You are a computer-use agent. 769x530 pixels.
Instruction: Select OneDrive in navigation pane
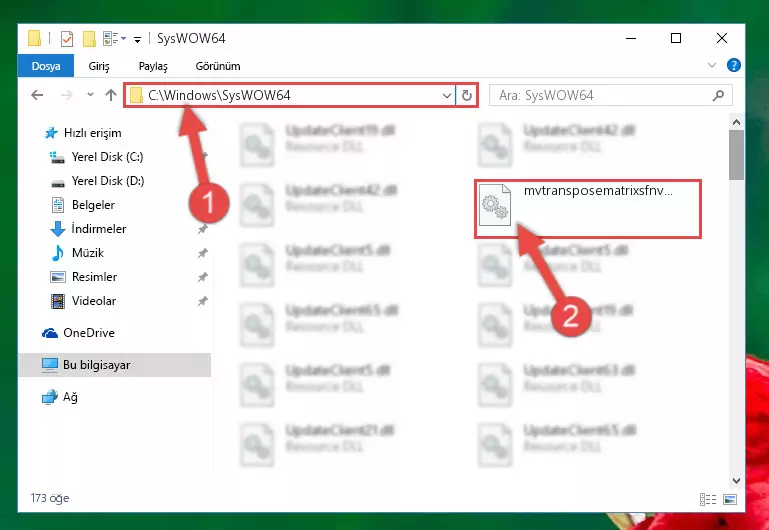(89, 333)
